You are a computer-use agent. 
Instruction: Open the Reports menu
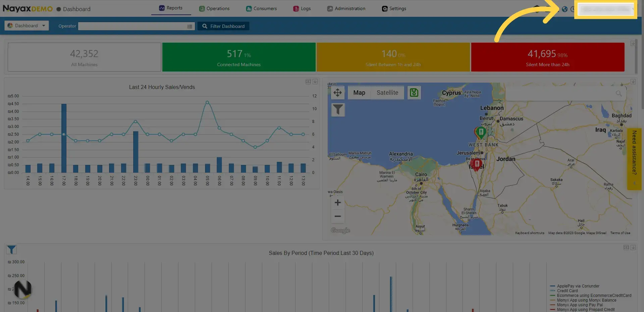click(x=171, y=8)
